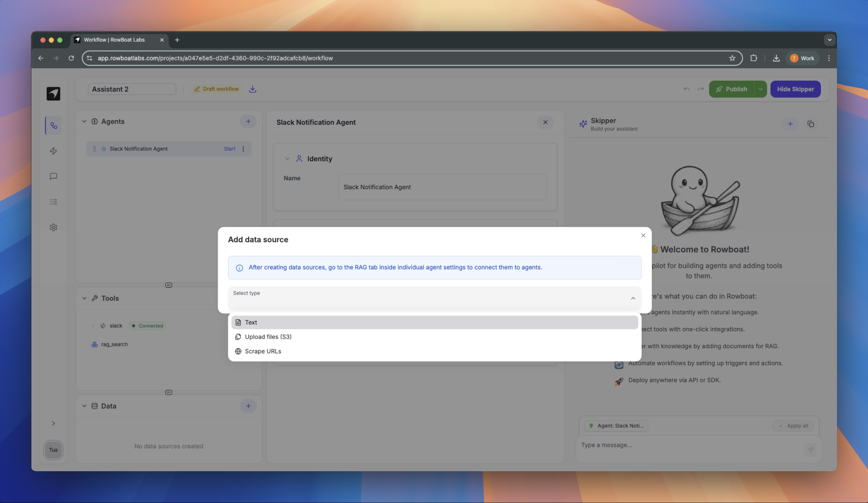The height and width of the screenshot is (503, 868).
Task: Open Slack Notification Agent options menu
Action: pyautogui.click(x=243, y=149)
